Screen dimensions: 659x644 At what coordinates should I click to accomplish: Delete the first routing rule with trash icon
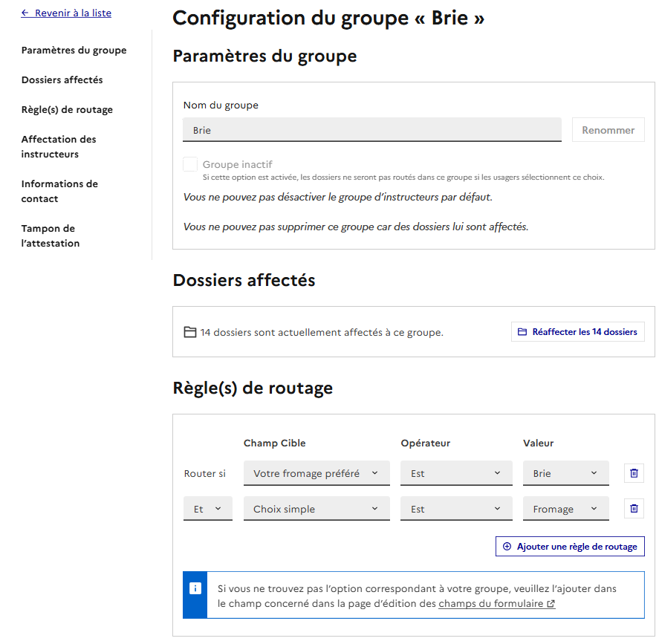pyautogui.click(x=634, y=473)
